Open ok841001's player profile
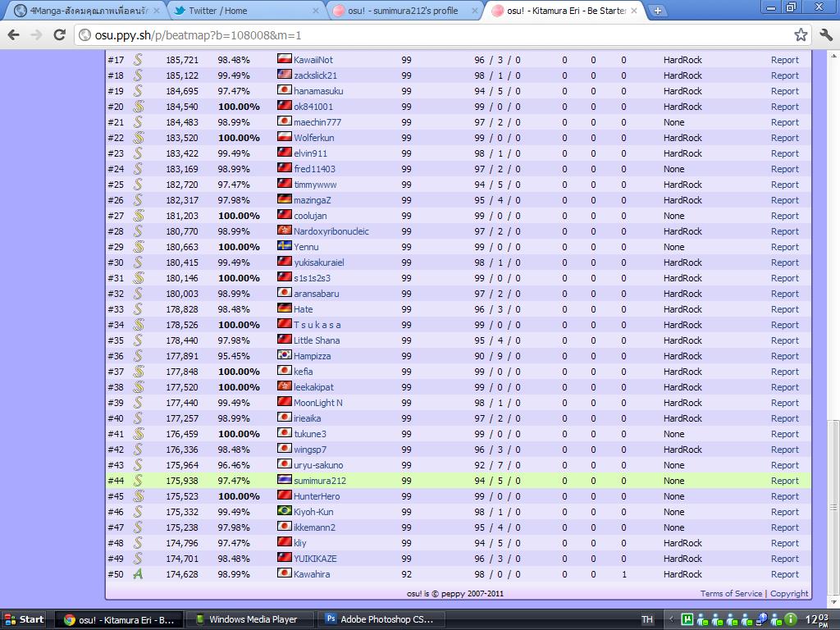840x630 pixels. click(313, 107)
